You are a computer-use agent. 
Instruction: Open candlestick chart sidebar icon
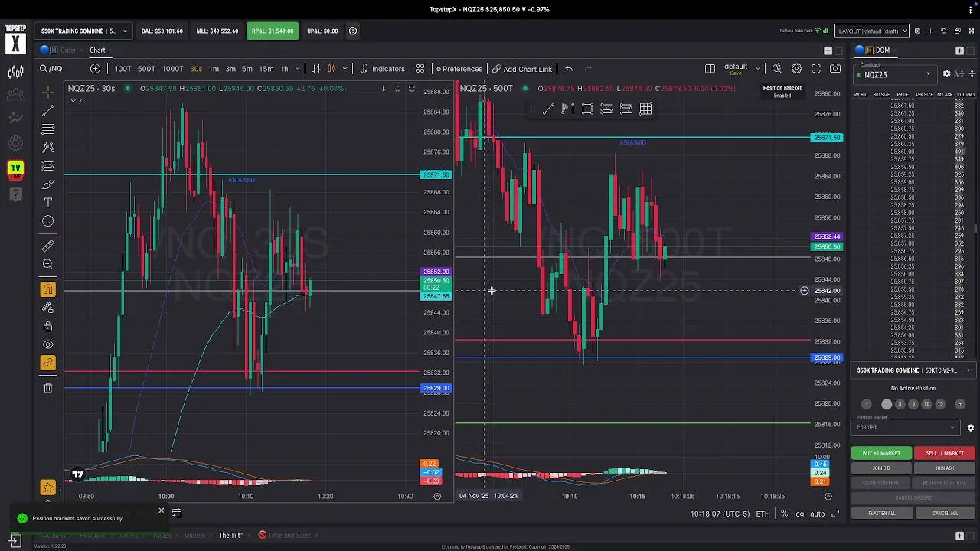click(15, 72)
